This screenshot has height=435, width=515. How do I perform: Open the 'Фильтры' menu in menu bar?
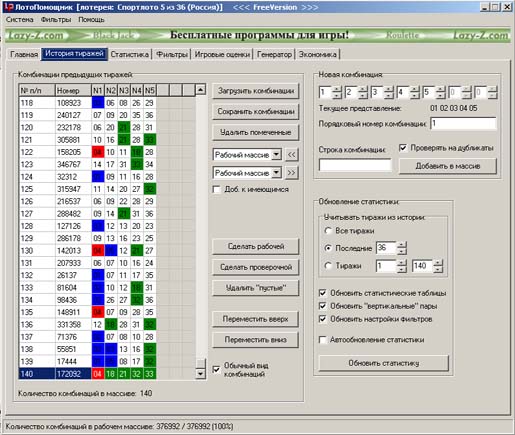(56, 20)
